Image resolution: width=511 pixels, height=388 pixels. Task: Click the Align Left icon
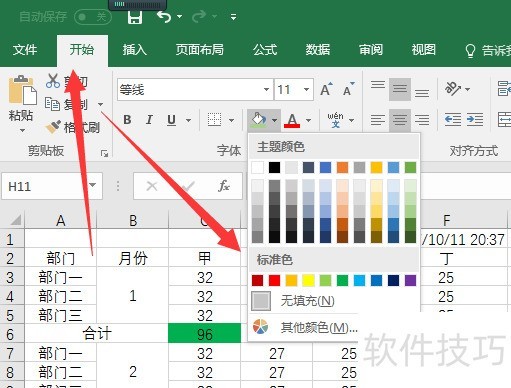[378, 120]
